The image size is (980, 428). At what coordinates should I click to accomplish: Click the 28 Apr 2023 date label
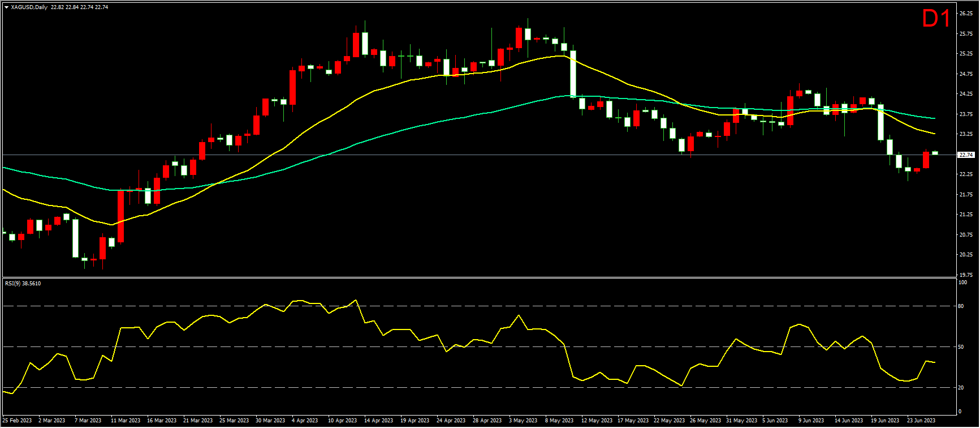pos(487,421)
